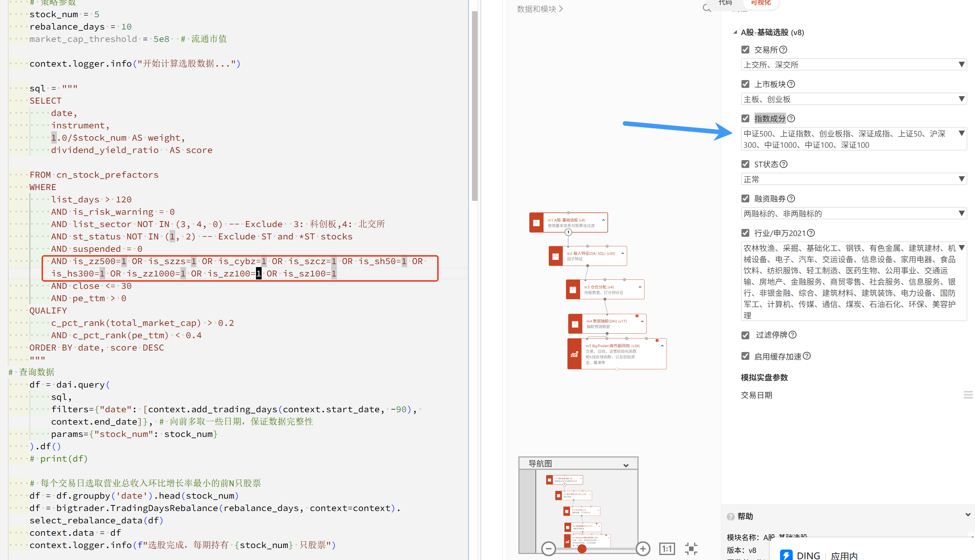Image resolution: width=975 pixels, height=560 pixels.
Task: Click help icon next to 指数成分
Action: (x=791, y=119)
